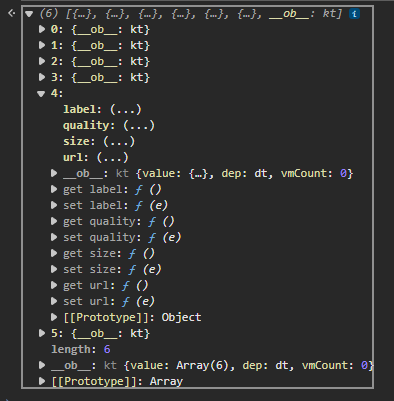Expand the set size function

(54, 269)
